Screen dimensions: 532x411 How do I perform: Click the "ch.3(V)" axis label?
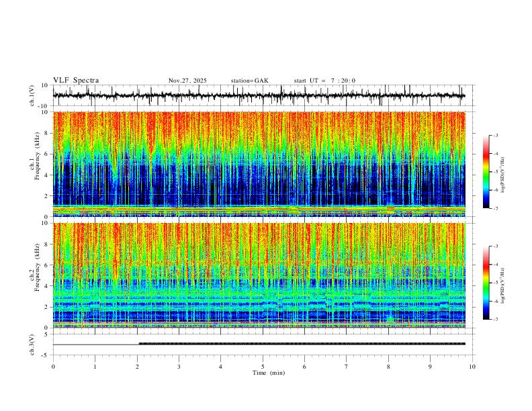tap(32, 345)
